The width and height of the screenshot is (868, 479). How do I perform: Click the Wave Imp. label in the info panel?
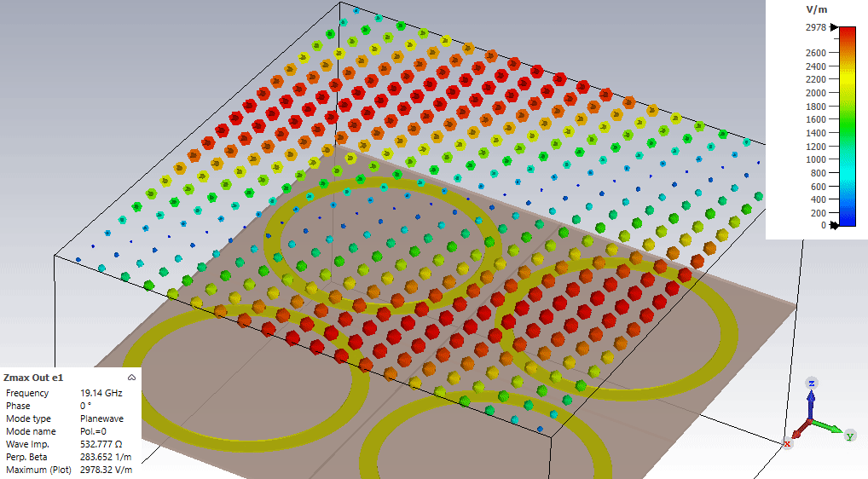(x=27, y=444)
